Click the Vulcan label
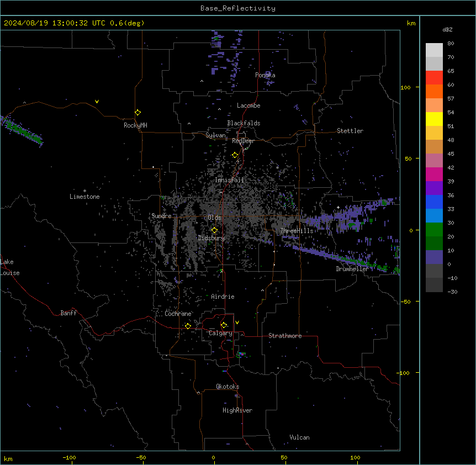This screenshot has height=465, width=476. pyautogui.click(x=300, y=437)
